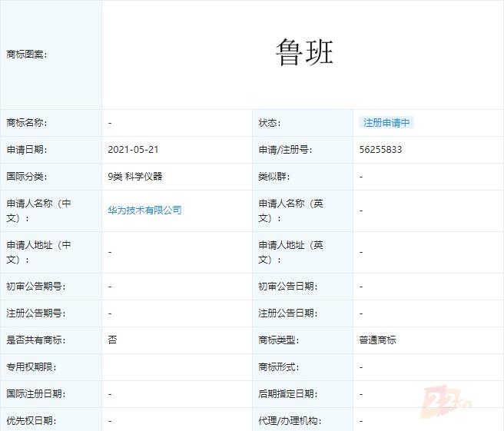Click the 后期指定日期 field label
This screenshot has height=431, width=504.
tap(288, 393)
